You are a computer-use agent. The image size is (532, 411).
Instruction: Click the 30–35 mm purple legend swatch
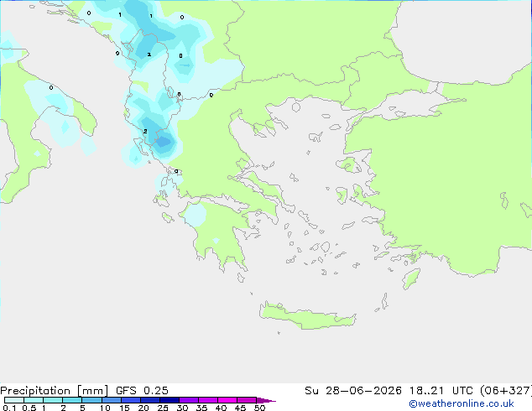click(189, 400)
